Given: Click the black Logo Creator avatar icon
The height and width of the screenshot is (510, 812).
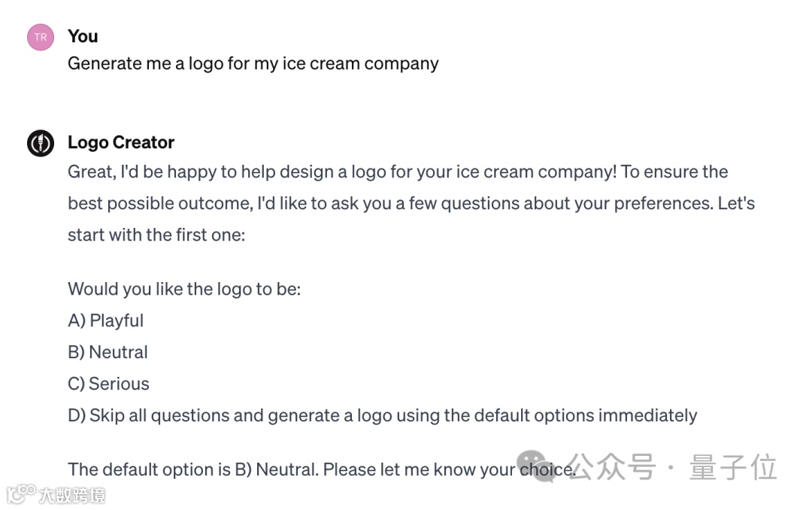Looking at the screenshot, I should [41, 143].
